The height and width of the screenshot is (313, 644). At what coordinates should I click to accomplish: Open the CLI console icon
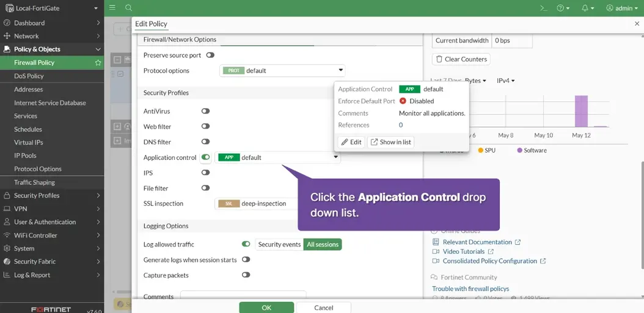coord(544,8)
